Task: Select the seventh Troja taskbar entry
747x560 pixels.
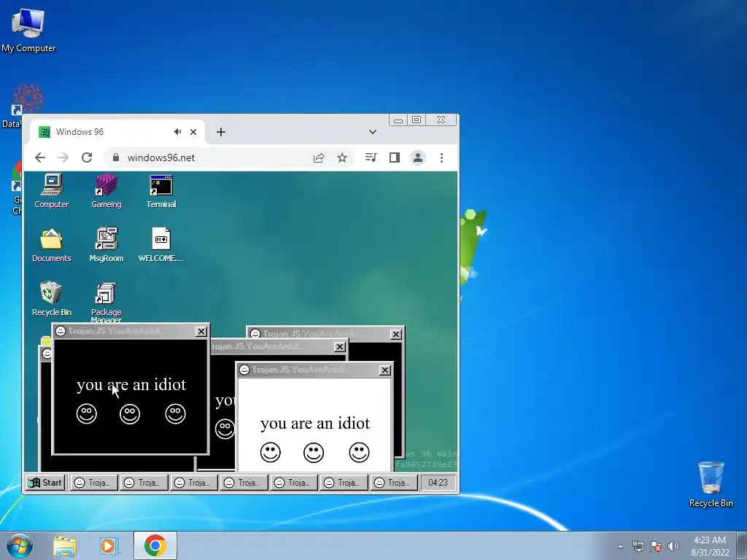Action: tap(393, 483)
